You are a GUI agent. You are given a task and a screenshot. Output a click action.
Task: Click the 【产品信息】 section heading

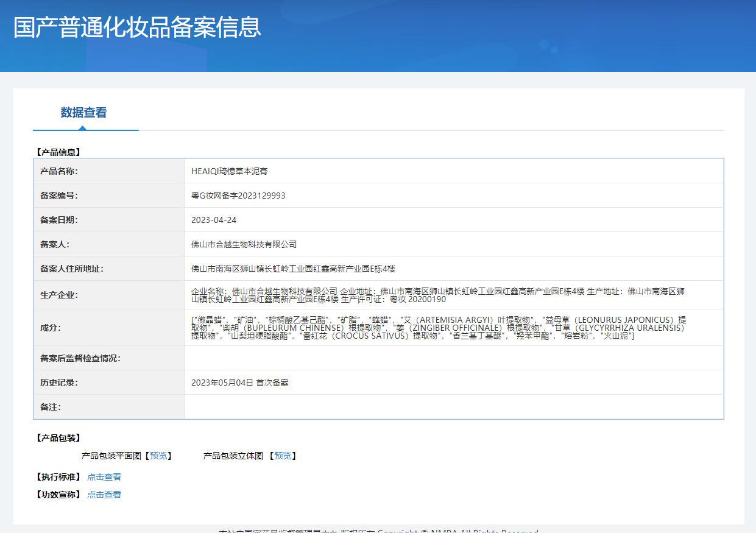(58, 152)
